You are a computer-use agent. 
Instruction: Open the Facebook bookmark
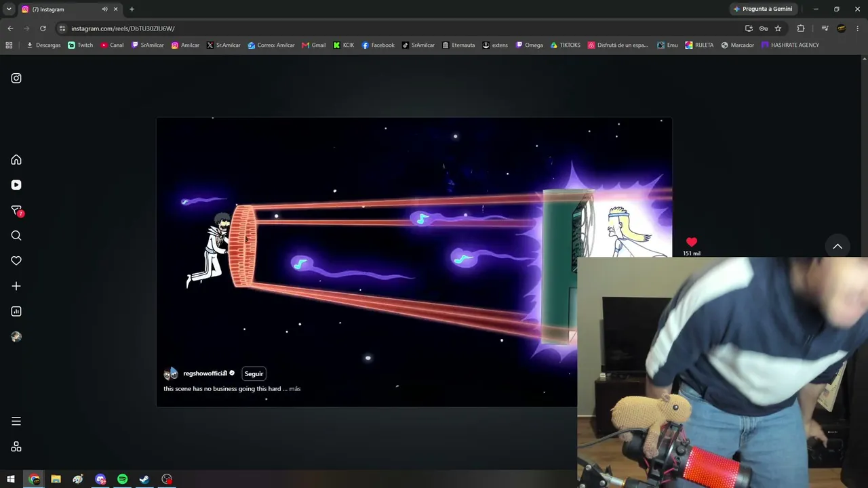pyautogui.click(x=378, y=45)
